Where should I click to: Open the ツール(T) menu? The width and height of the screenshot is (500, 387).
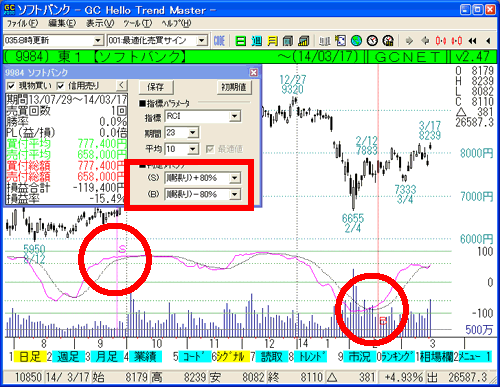pos(138,23)
